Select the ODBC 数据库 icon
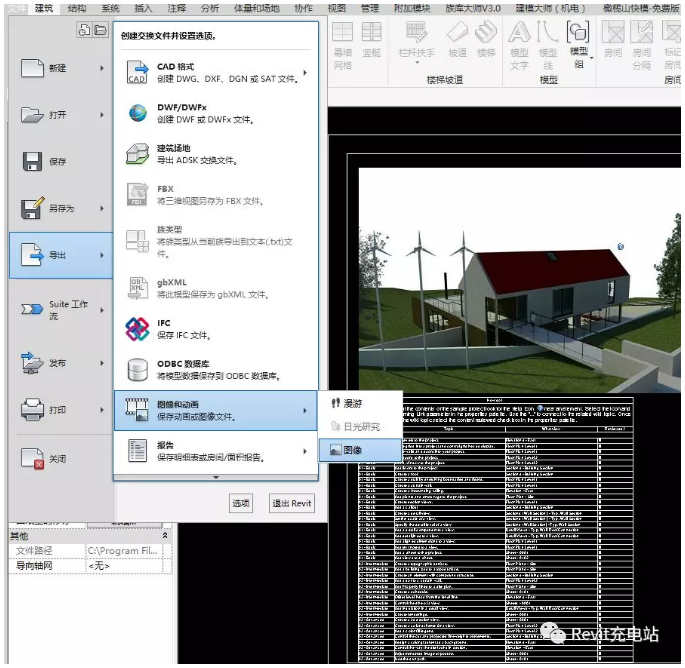The image size is (685, 668). 137,369
